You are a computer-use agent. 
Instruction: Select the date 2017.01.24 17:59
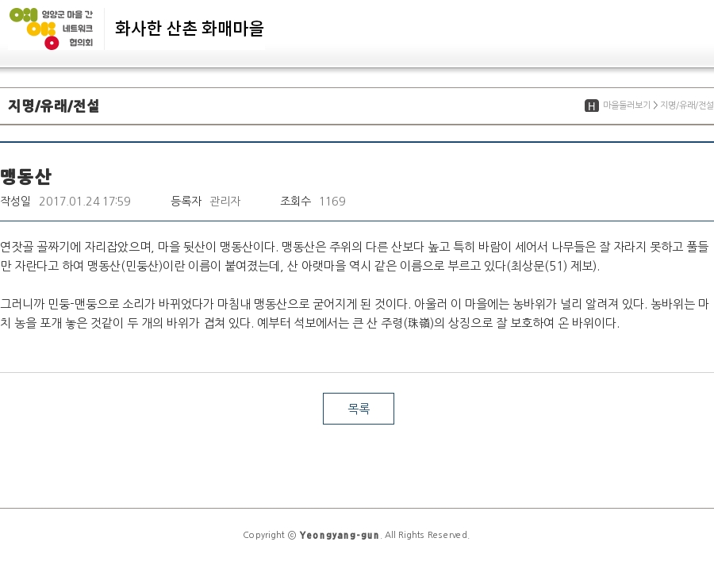(85, 202)
